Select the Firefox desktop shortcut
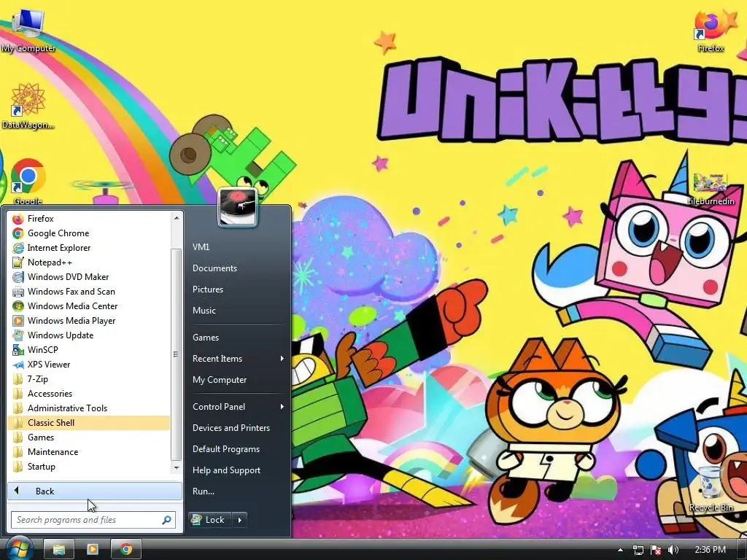Image resolution: width=747 pixels, height=560 pixels. 711,31
